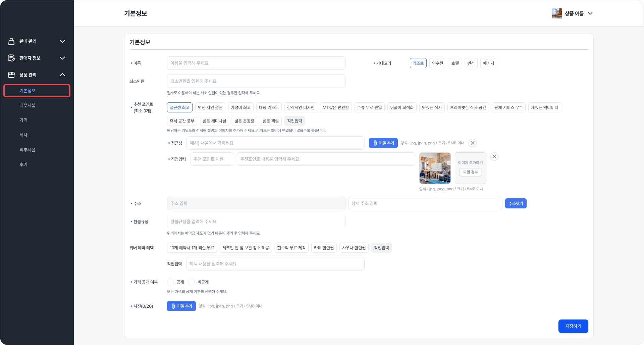
Task: Click the store icon beside 상품 관리
Action: click(11, 75)
